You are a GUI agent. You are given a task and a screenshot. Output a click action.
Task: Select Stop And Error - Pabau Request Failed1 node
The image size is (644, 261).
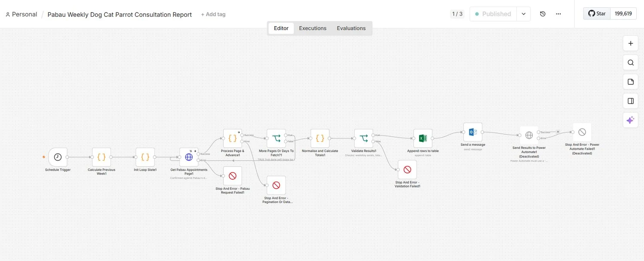point(233,176)
